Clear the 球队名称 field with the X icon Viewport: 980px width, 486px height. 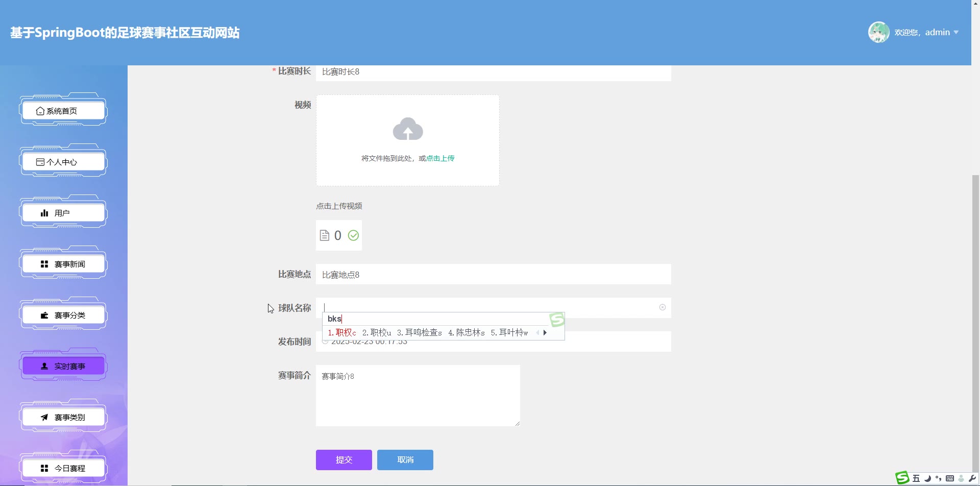coord(663,307)
